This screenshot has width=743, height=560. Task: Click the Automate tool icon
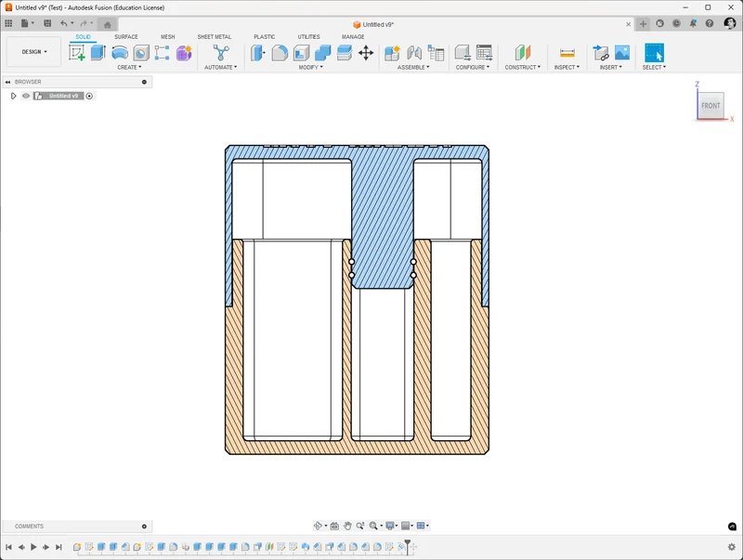221,53
